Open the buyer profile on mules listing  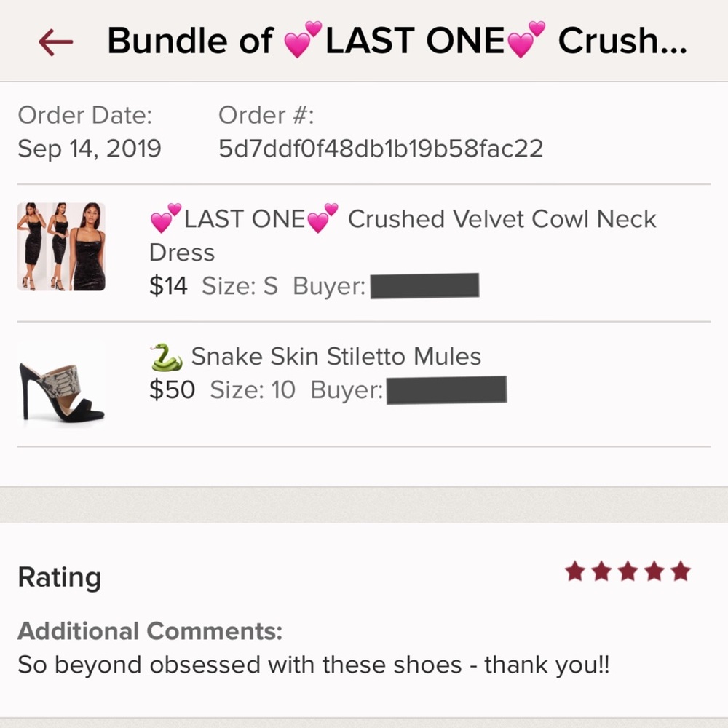pos(446,390)
